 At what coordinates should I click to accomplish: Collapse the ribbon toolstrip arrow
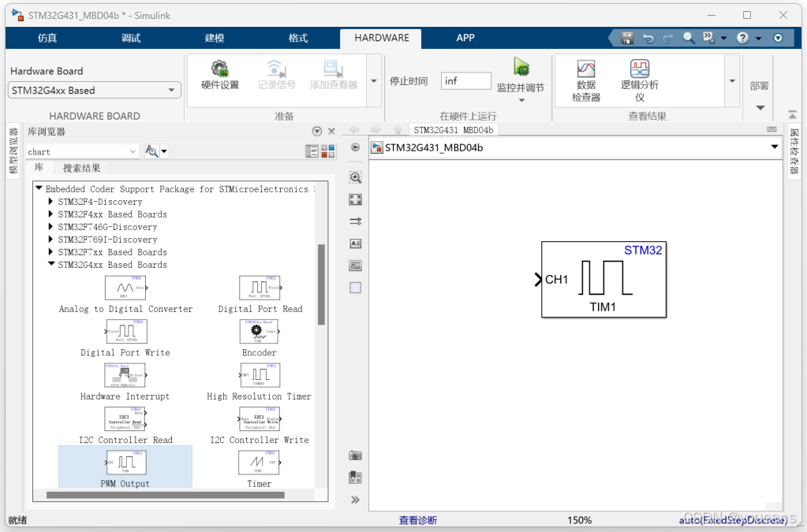[x=793, y=114]
